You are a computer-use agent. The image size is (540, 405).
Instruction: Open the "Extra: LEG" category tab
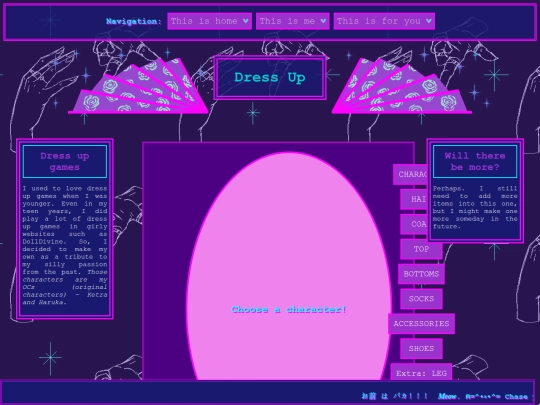tap(421, 372)
